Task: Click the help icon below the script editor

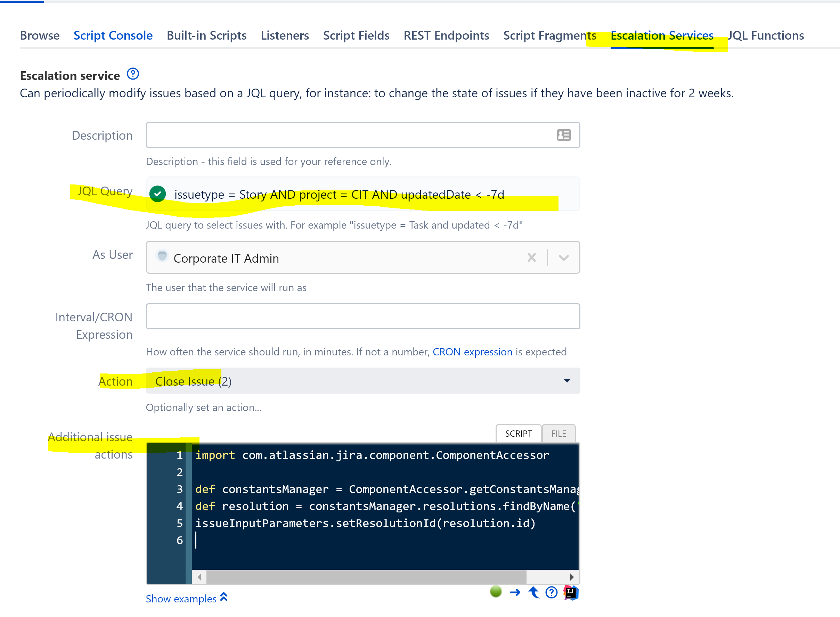Action: pos(551,592)
